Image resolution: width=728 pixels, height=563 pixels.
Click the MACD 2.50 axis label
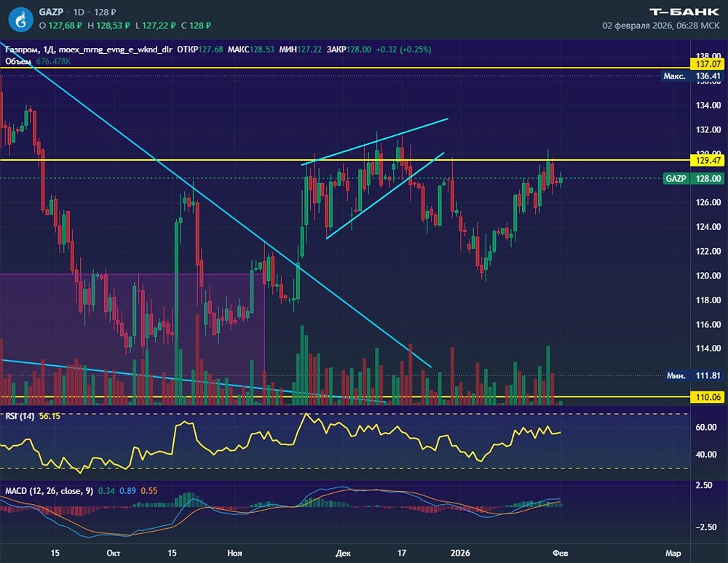(704, 485)
